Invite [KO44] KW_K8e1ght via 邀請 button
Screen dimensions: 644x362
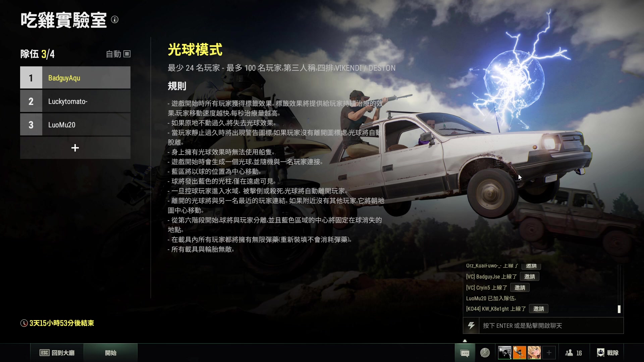tap(539, 309)
